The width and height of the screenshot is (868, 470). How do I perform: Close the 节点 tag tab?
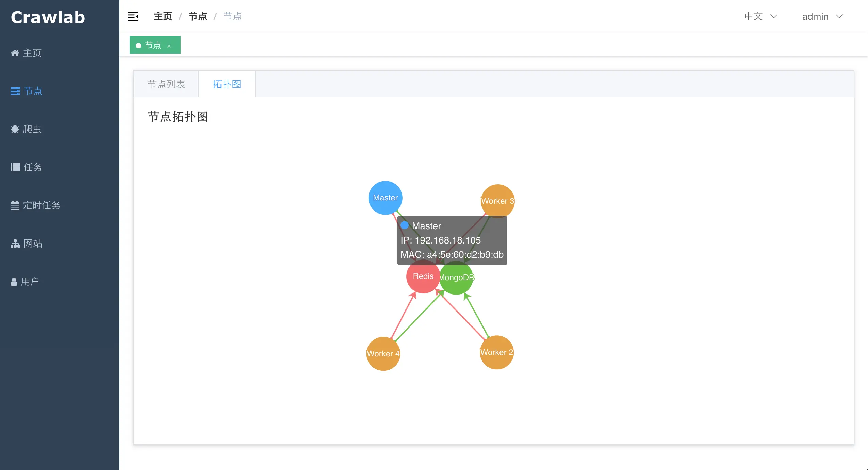pos(169,46)
